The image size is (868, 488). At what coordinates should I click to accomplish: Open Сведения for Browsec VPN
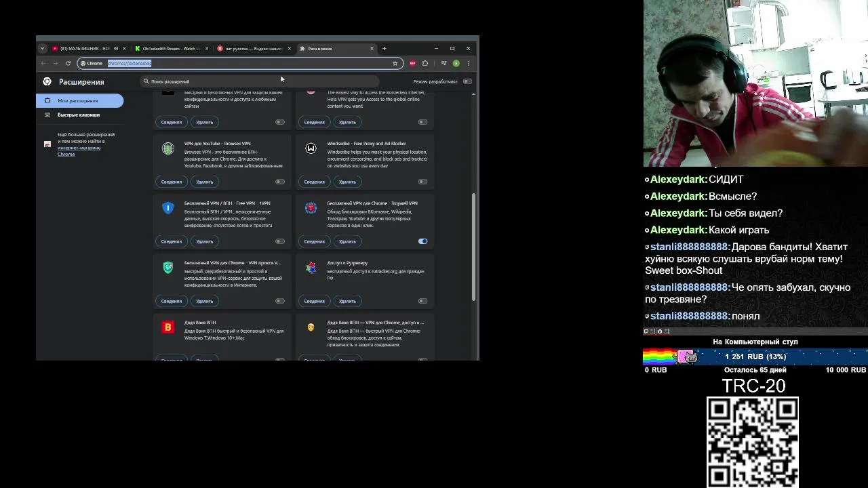coord(172,182)
